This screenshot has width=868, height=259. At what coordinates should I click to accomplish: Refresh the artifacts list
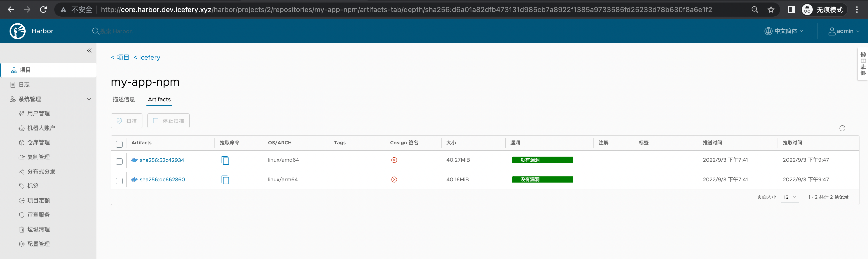(x=842, y=128)
